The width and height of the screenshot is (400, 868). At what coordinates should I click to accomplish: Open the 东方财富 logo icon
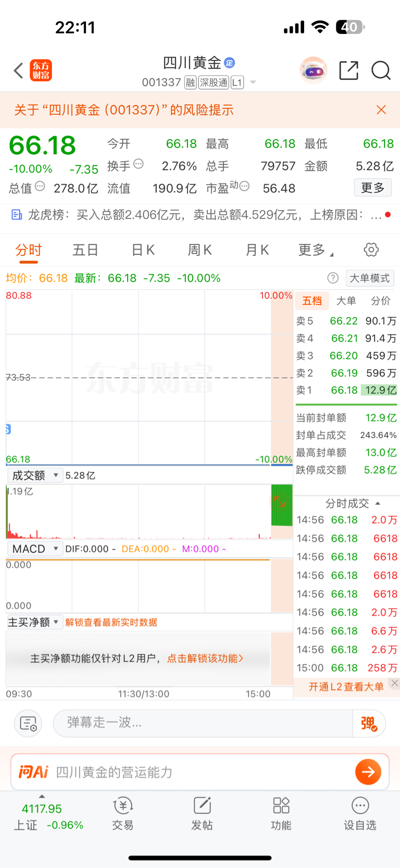pyautogui.click(x=41, y=70)
